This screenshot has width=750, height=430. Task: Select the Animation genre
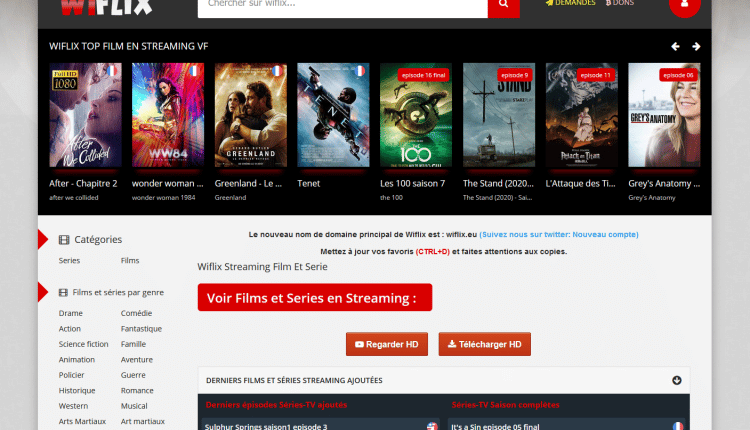[77, 360]
